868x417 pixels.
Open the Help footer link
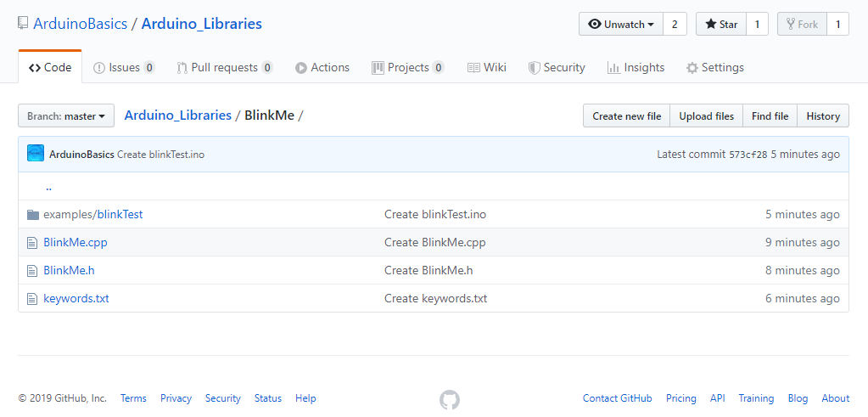(x=305, y=398)
